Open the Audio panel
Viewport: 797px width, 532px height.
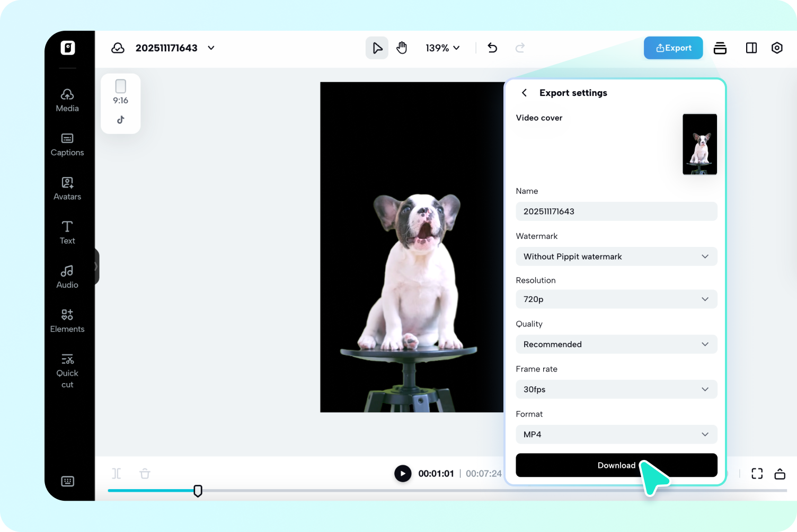point(67,277)
